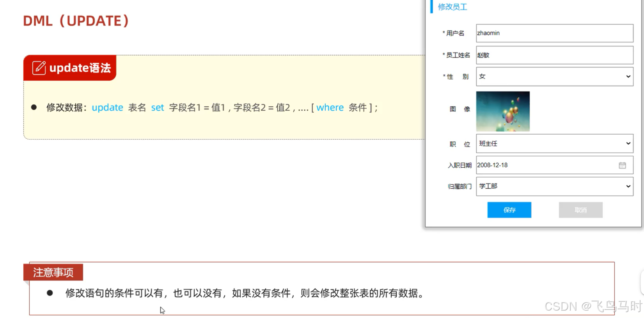The width and height of the screenshot is (644, 318).
Task: Open the department dropdown showing 学工部
Action: click(554, 186)
